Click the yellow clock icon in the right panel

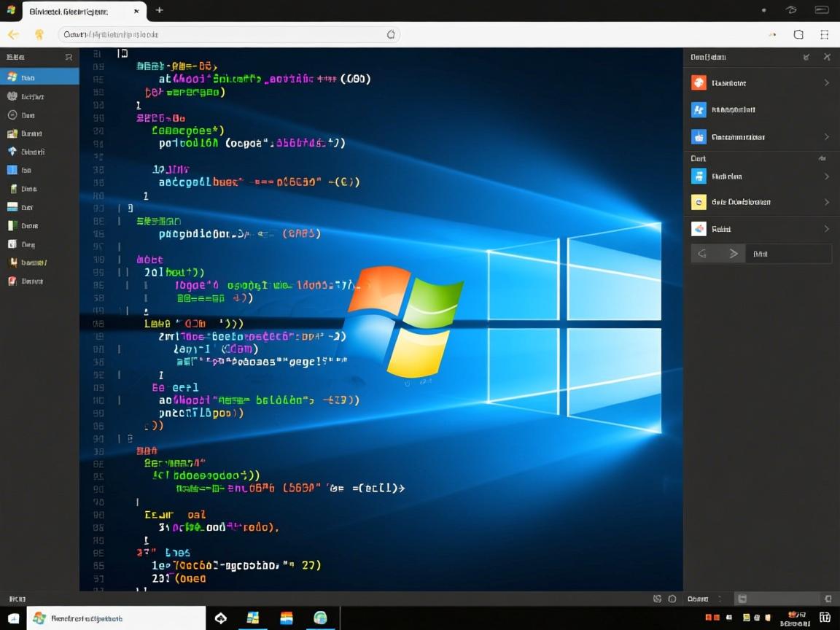click(697, 202)
